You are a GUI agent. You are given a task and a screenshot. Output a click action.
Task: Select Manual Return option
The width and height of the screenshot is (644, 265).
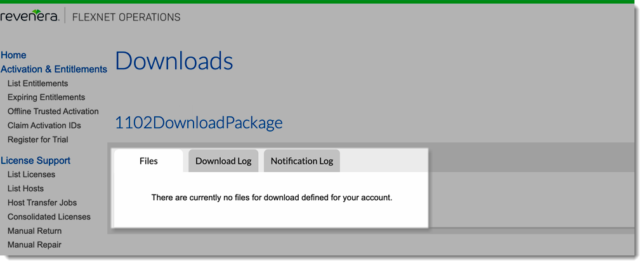(34, 231)
